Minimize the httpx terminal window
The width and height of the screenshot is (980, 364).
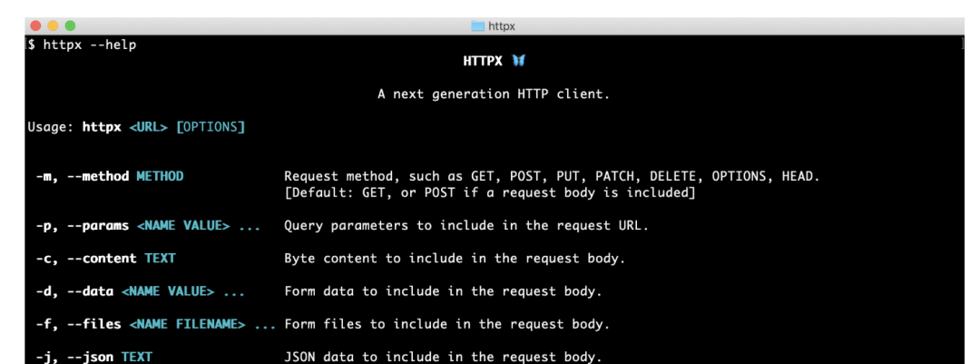[x=53, y=25]
